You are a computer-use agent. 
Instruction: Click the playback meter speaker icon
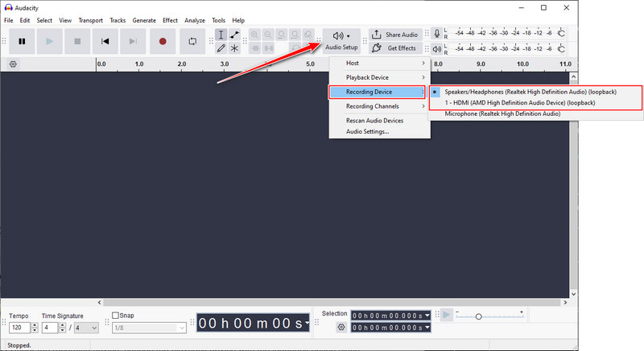coord(437,49)
